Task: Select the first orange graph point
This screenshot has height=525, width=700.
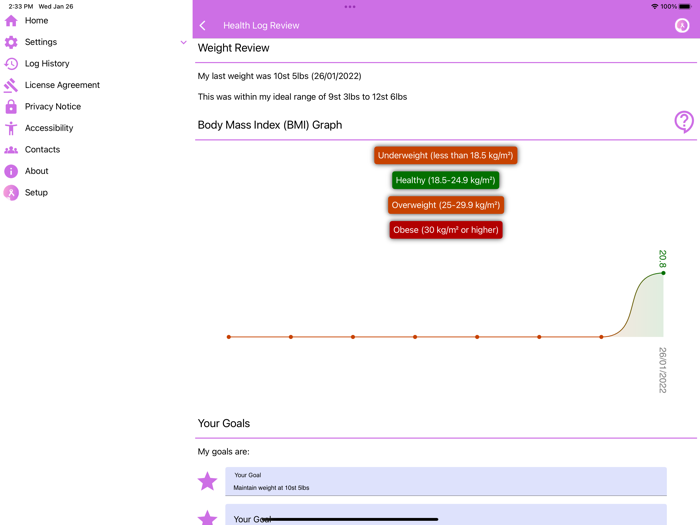Action: coord(229,337)
